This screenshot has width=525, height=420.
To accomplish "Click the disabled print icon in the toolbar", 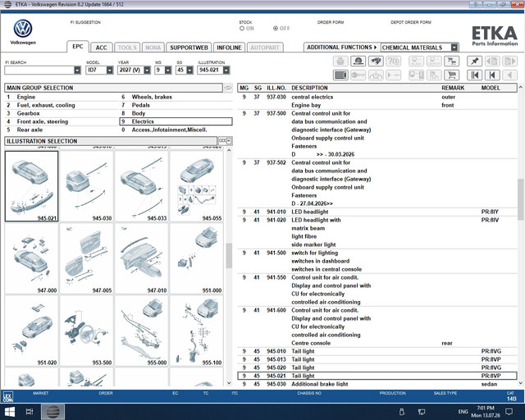I will (x=340, y=62).
